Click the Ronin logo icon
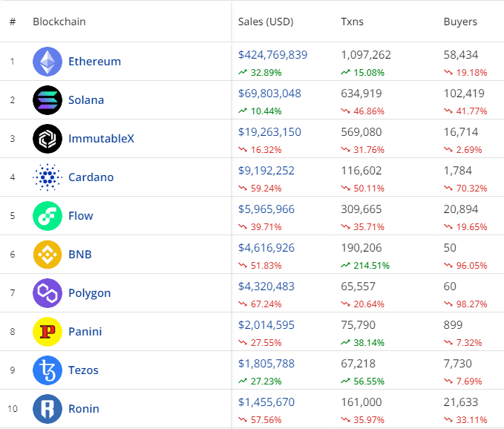The width and height of the screenshot is (504, 429). pyautogui.click(x=48, y=409)
